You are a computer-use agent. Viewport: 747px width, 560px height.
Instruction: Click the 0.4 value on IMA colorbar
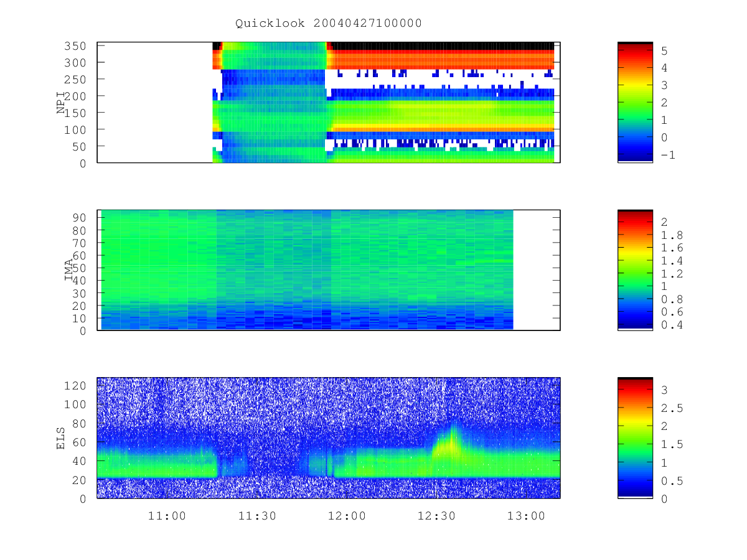(x=671, y=325)
